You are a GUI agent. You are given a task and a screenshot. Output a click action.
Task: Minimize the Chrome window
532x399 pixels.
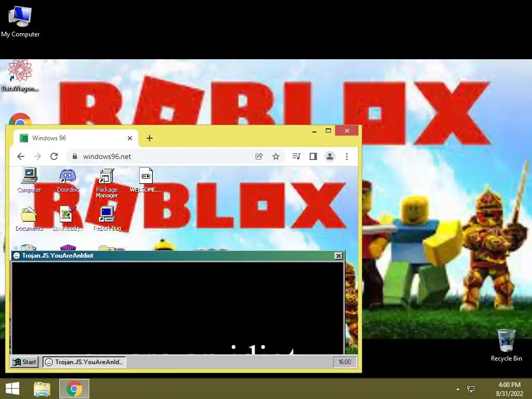tap(314, 130)
